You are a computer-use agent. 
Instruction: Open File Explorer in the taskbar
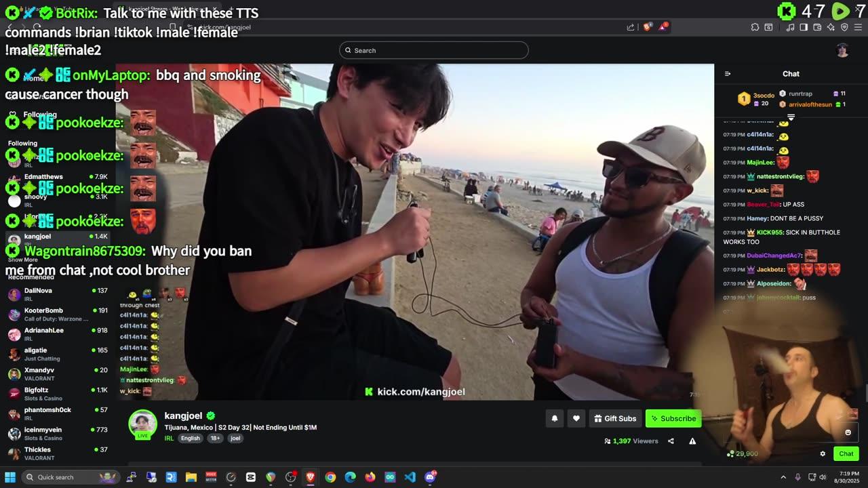[x=191, y=477]
